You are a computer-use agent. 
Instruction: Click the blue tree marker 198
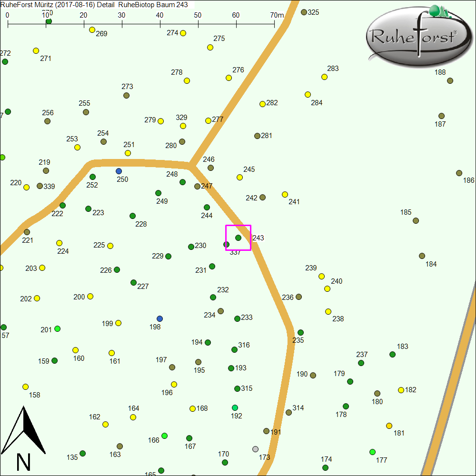pyautogui.click(x=159, y=318)
